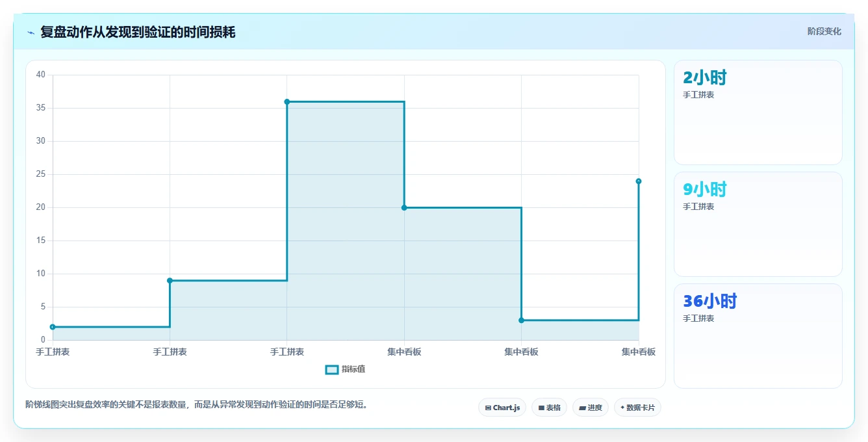Click the data point at value 36
The image size is (868, 442).
(287, 101)
